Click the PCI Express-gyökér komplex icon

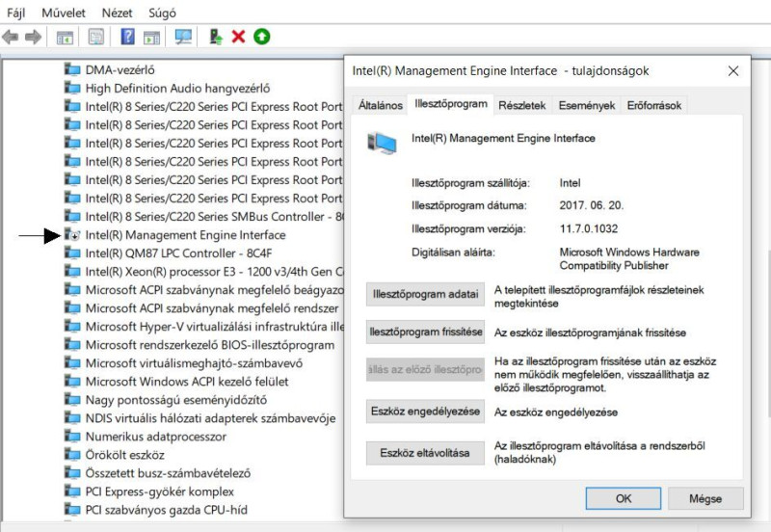[x=72, y=492]
